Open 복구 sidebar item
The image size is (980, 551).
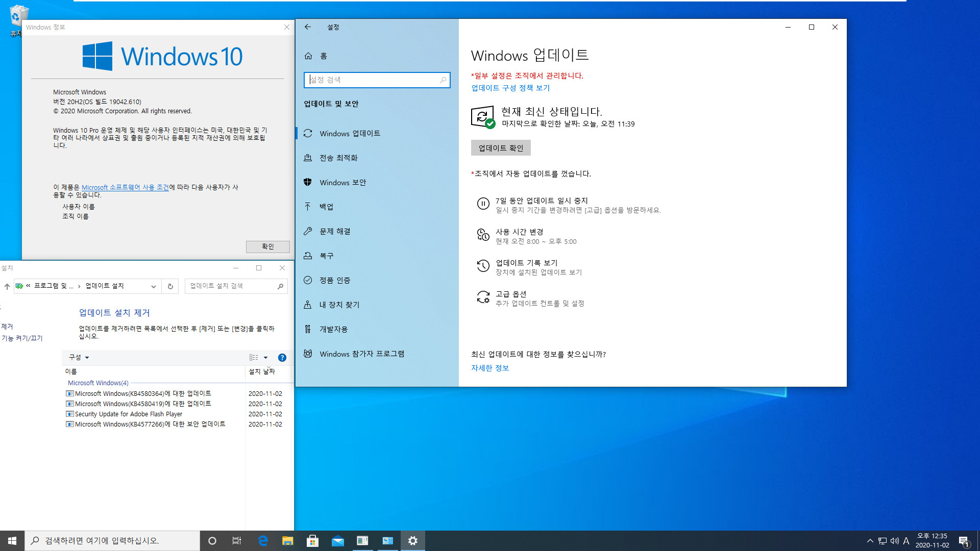pyautogui.click(x=377, y=256)
